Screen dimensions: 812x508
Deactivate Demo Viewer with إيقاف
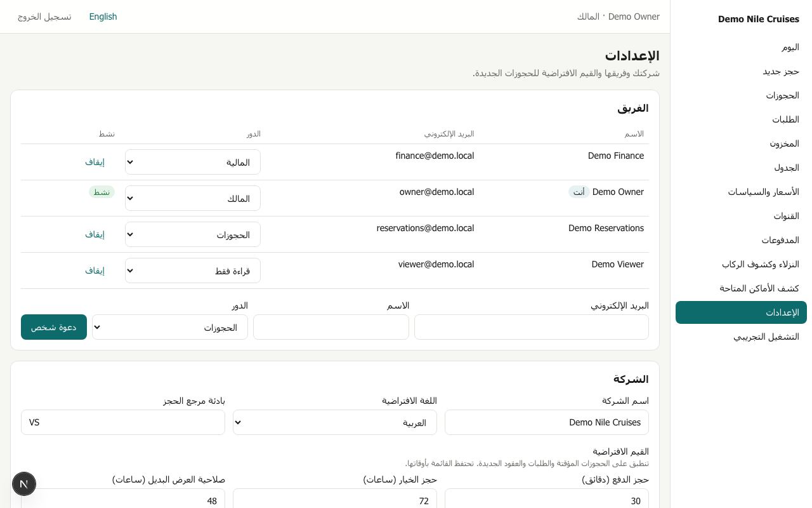(x=95, y=271)
